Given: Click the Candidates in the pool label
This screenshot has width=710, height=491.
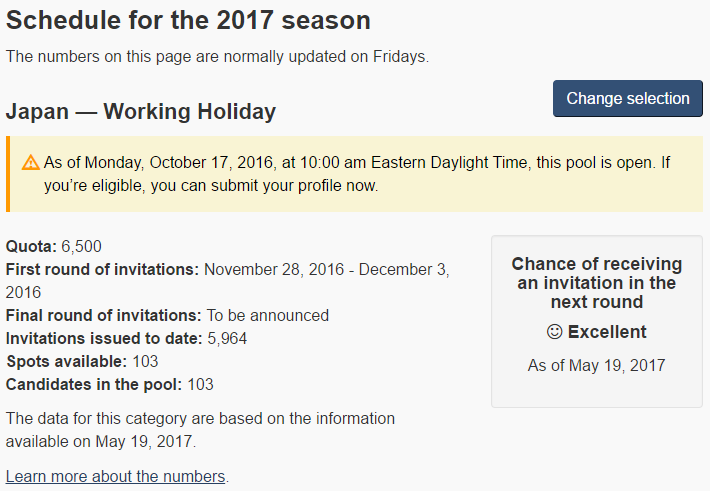Looking at the screenshot, I should point(94,385).
